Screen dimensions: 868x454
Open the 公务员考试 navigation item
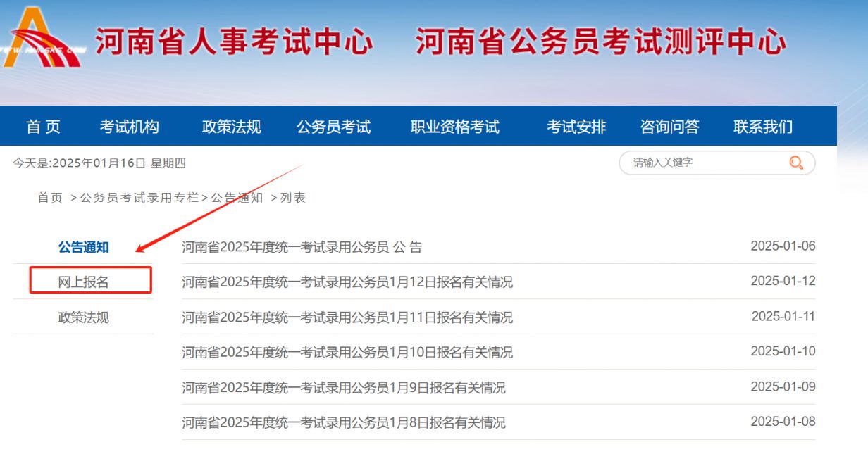(x=334, y=127)
